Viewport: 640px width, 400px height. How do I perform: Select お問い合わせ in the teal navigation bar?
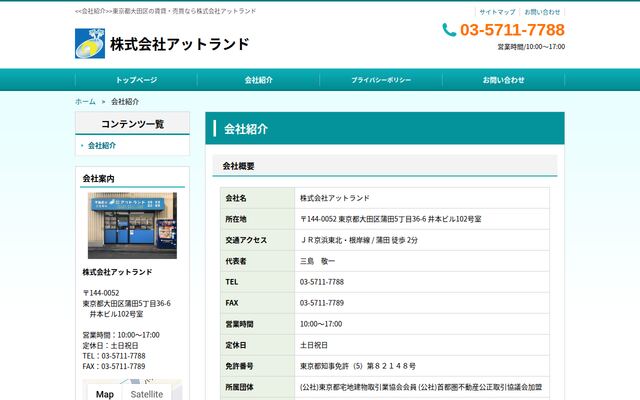click(504, 80)
